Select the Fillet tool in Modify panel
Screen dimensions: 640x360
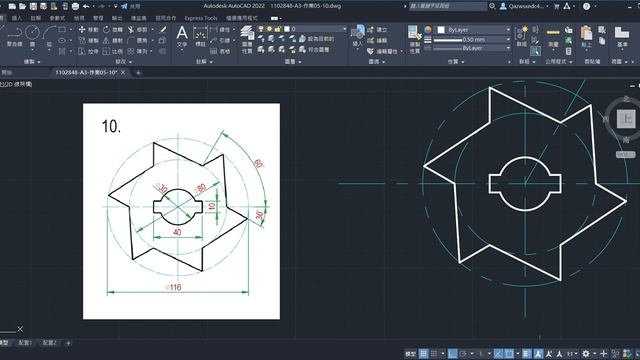pos(137,40)
